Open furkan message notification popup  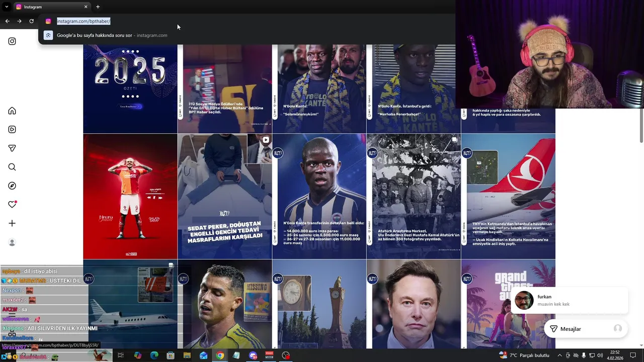coord(569,300)
